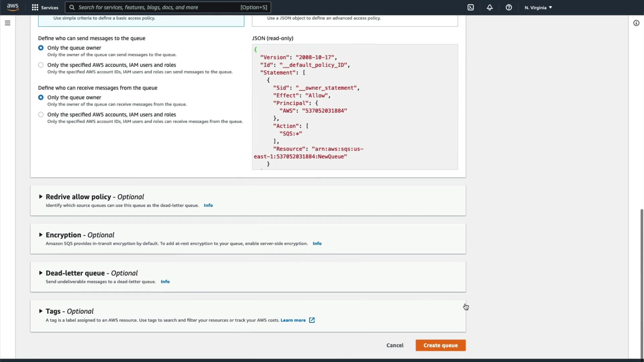Open the Services grid menu
Viewport: 644px width, 362px height.
click(35, 7)
